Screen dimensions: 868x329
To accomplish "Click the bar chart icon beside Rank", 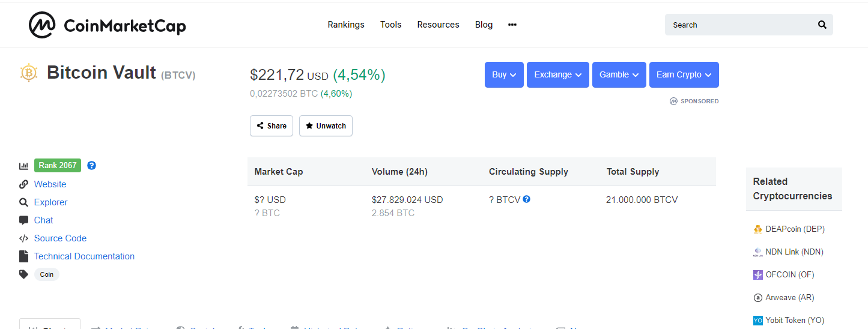I will click(x=24, y=166).
